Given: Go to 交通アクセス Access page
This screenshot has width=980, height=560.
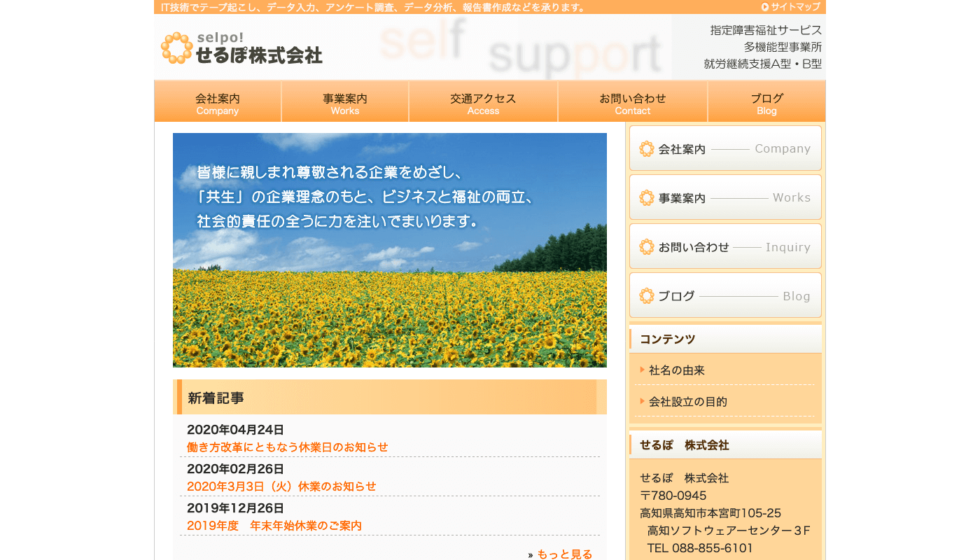Looking at the screenshot, I should pos(483,102).
